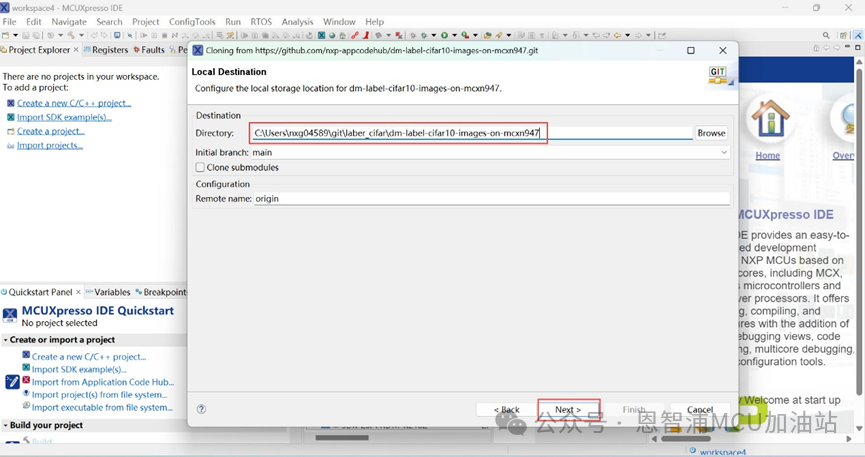Collapse Build your project section

6,425
